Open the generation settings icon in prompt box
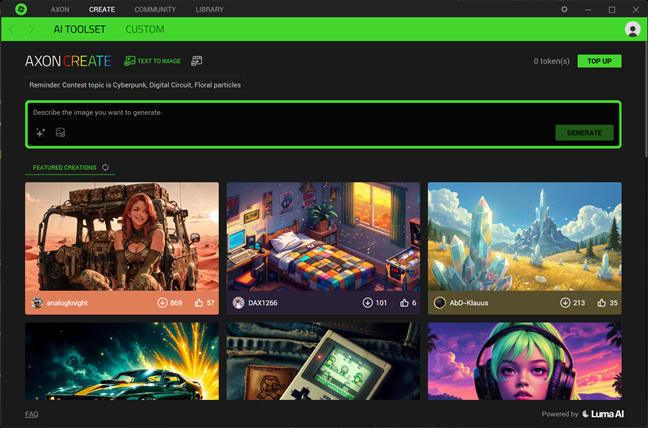This screenshot has width=648, height=428. point(60,133)
